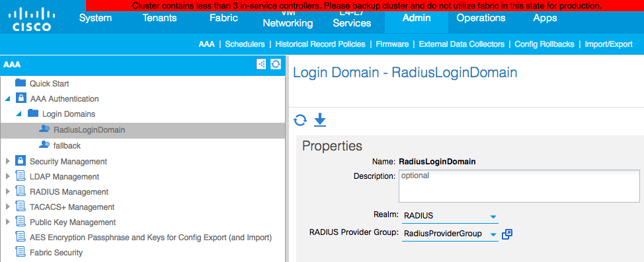Open the Operations menu
The height and width of the screenshot is (262, 644).
click(x=481, y=18)
